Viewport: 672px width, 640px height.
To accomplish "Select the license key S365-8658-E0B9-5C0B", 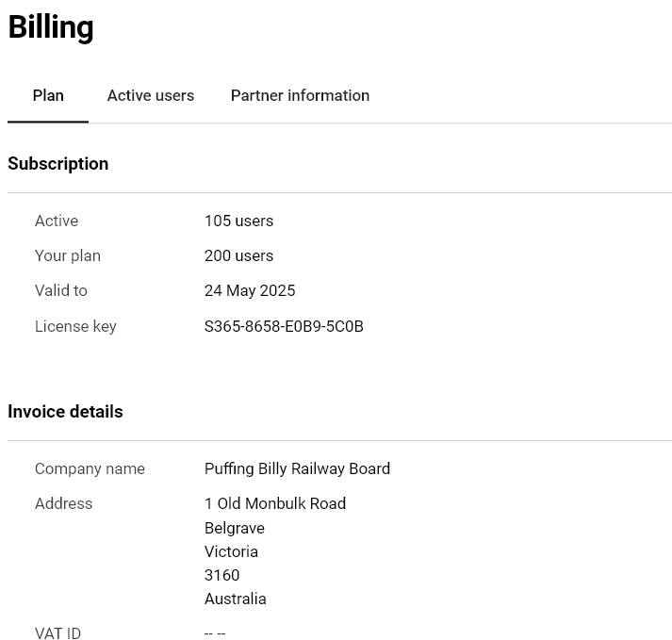I will tap(284, 326).
